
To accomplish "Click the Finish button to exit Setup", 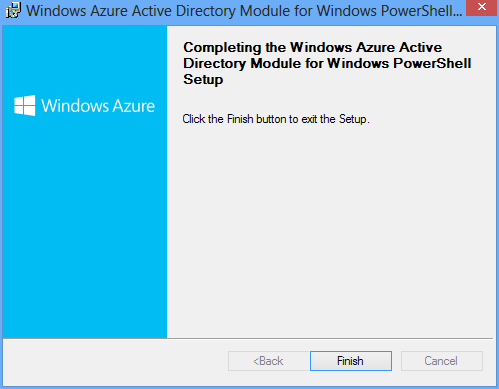I will tap(351, 361).
